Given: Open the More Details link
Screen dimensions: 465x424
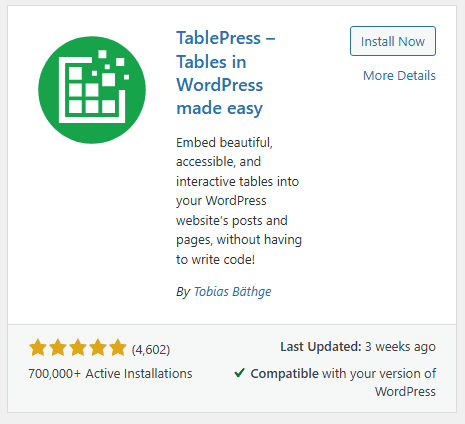Looking at the screenshot, I should [x=399, y=76].
